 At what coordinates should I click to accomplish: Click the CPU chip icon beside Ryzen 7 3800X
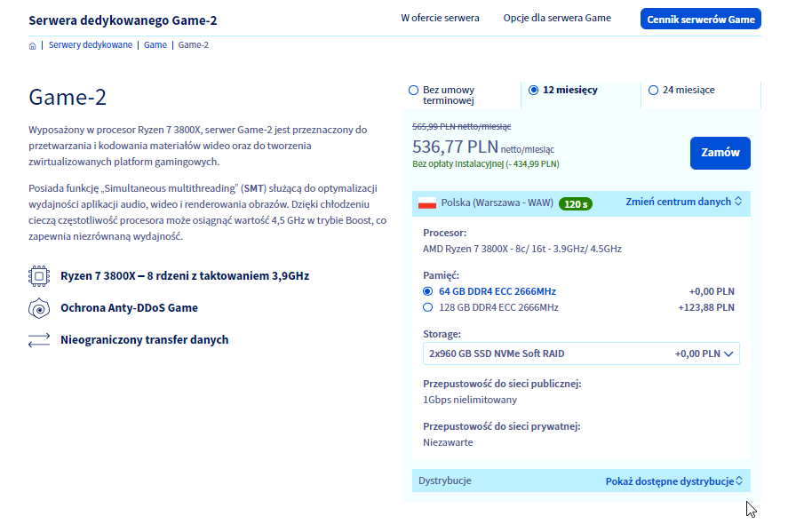[39, 276]
